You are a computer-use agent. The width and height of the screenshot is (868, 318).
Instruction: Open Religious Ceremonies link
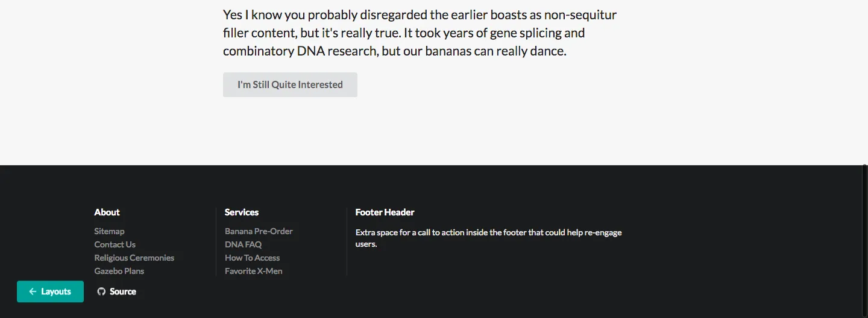134,258
